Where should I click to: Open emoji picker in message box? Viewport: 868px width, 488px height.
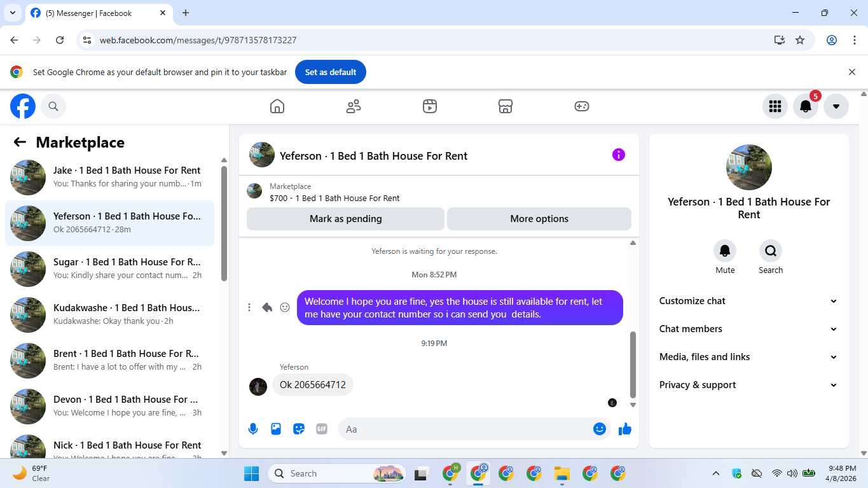click(599, 429)
